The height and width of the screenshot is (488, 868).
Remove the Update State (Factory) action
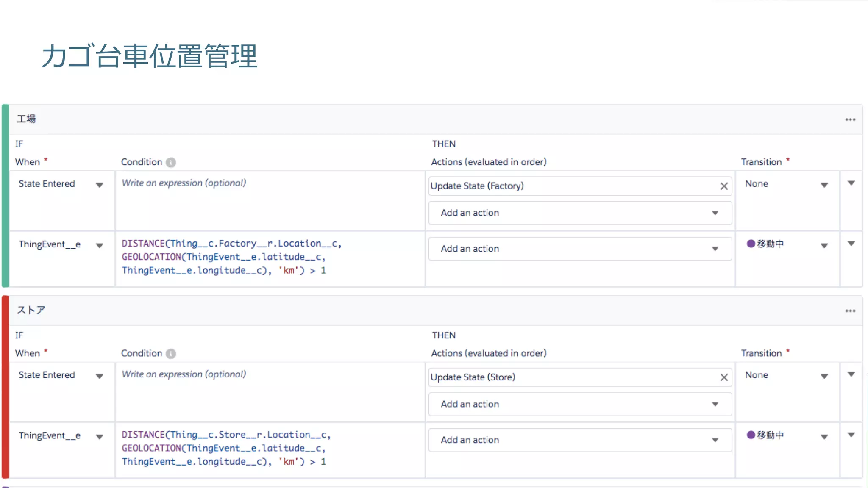click(723, 186)
